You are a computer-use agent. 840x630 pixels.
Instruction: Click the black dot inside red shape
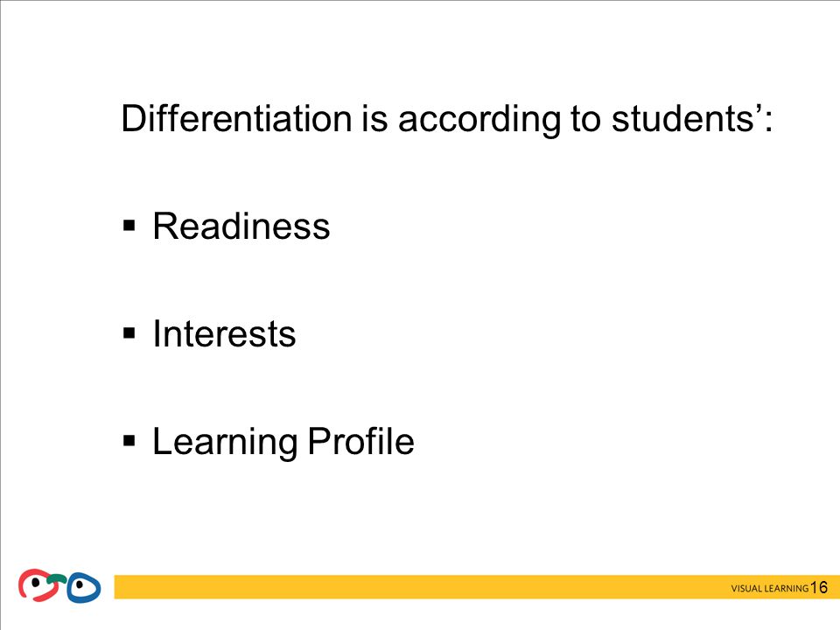(x=36, y=582)
